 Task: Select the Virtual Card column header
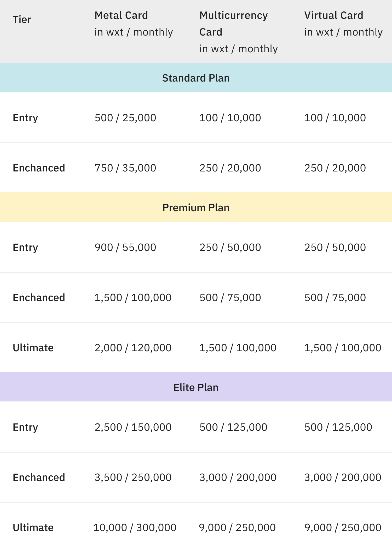[343, 24]
